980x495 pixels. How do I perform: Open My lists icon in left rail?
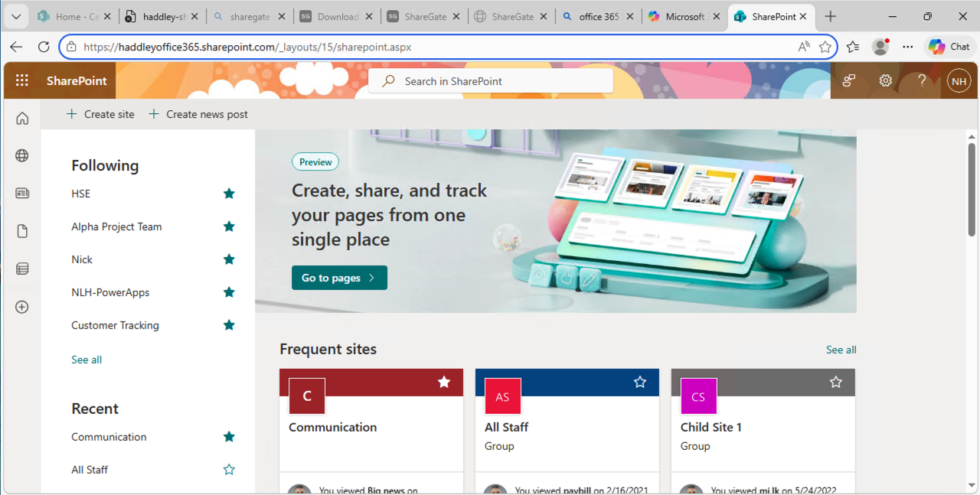22,269
